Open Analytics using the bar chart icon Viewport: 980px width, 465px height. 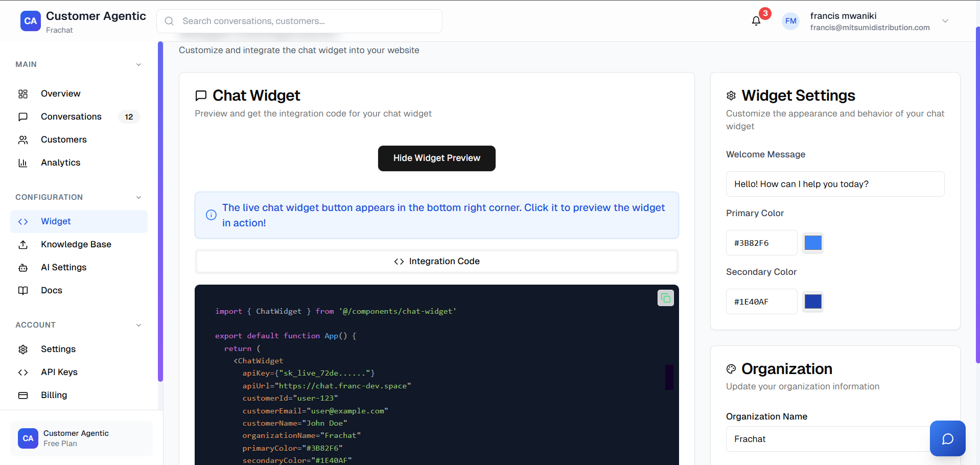(23, 162)
